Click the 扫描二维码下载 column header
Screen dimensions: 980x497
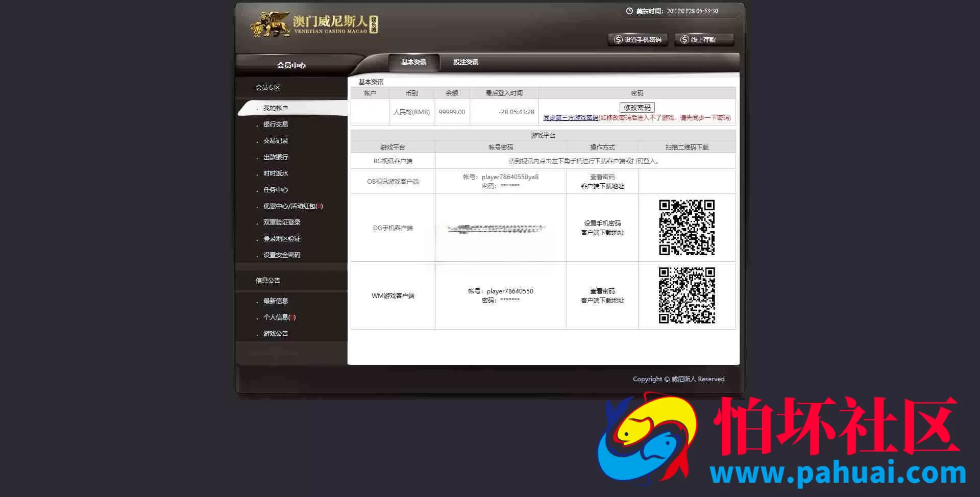pos(687,147)
